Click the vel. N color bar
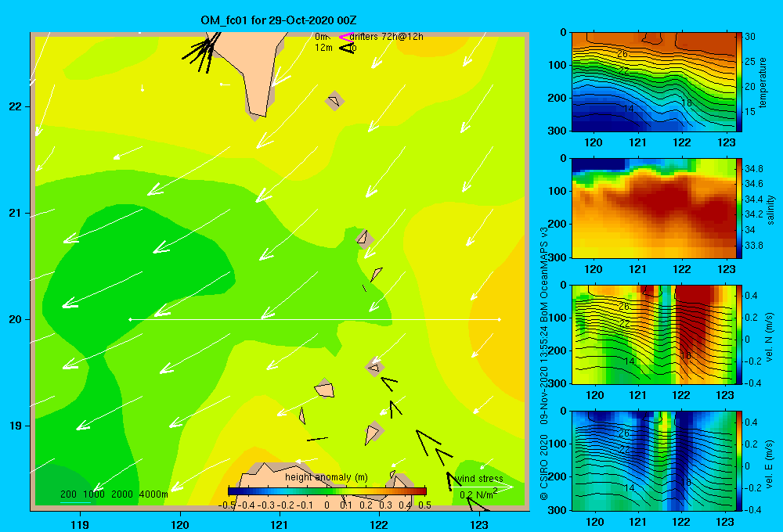 click(x=739, y=334)
